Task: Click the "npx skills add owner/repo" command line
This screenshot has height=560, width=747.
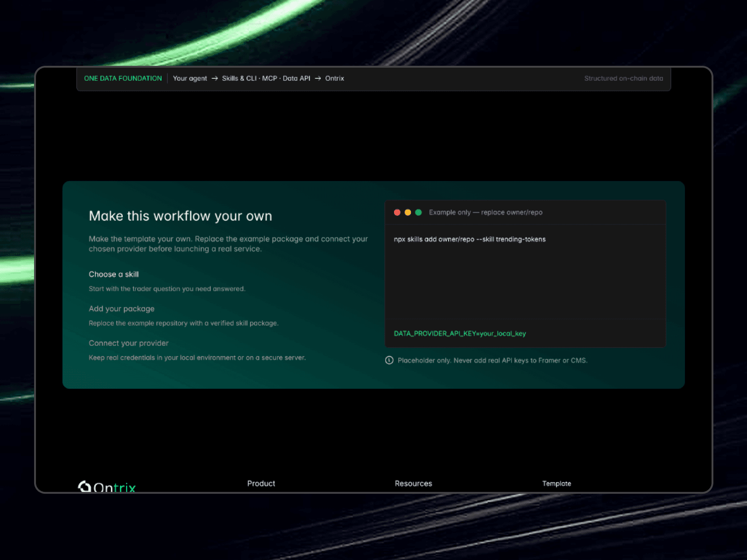Action: (470, 239)
